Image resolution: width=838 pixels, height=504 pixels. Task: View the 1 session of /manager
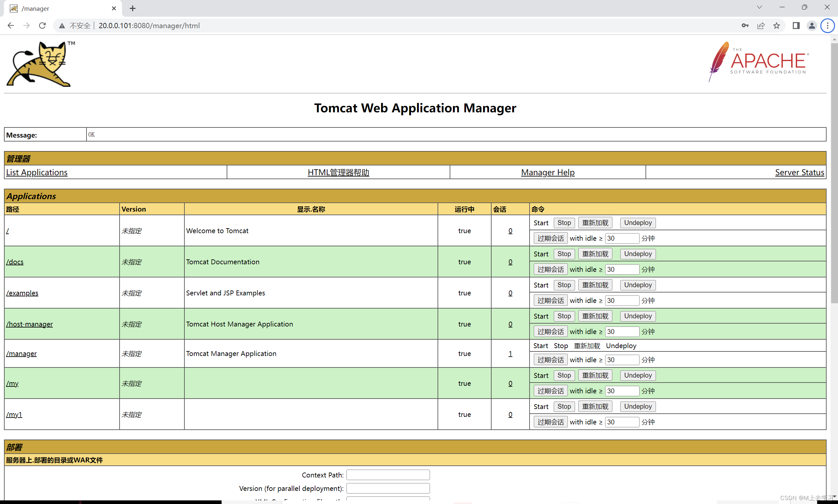tap(510, 354)
